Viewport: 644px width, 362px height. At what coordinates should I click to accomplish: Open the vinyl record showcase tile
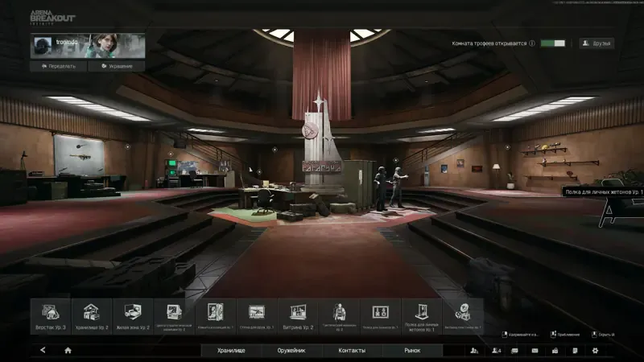[x=463, y=316]
